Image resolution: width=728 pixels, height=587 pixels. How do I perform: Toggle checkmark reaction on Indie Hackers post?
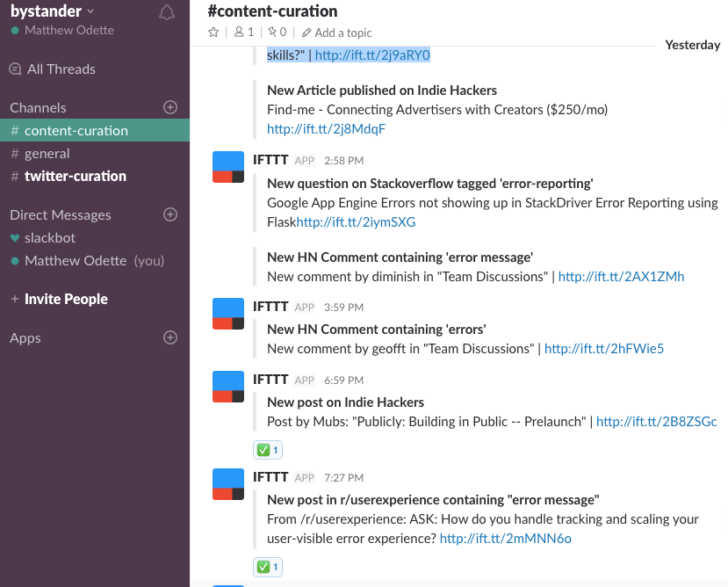click(x=267, y=450)
